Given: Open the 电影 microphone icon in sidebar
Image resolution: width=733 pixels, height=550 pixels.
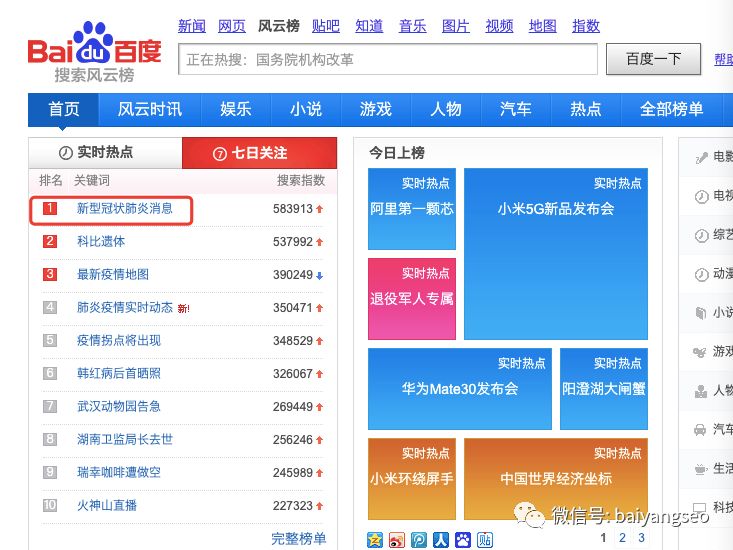Looking at the screenshot, I should [x=701, y=158].
